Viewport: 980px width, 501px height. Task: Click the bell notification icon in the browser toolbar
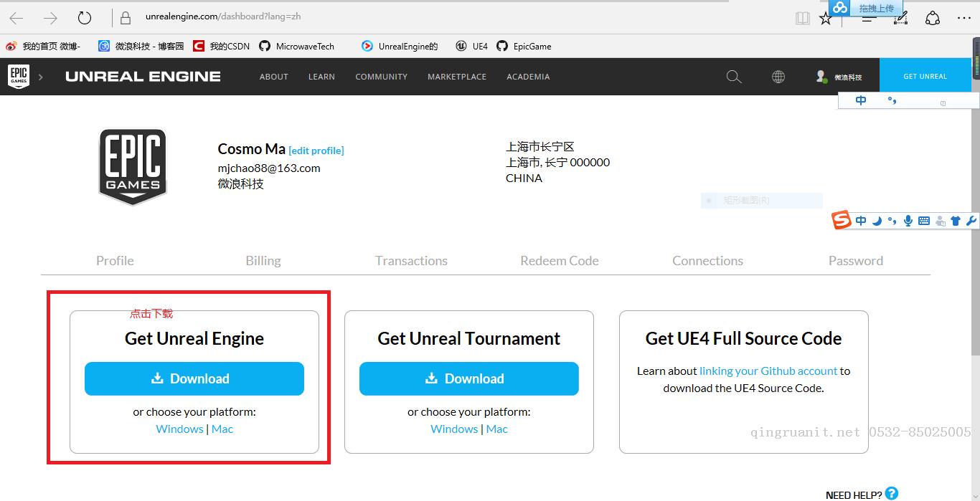tap(933, 18)
